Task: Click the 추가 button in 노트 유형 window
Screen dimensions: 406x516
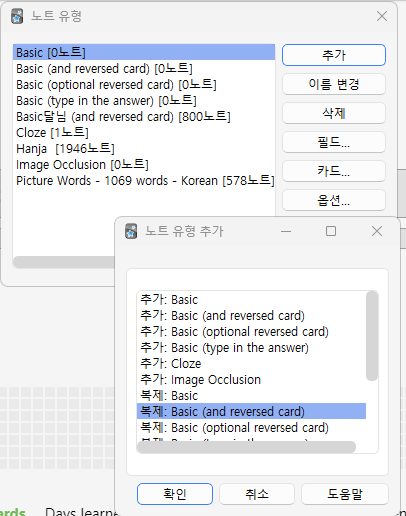Action: pos(334,55)
